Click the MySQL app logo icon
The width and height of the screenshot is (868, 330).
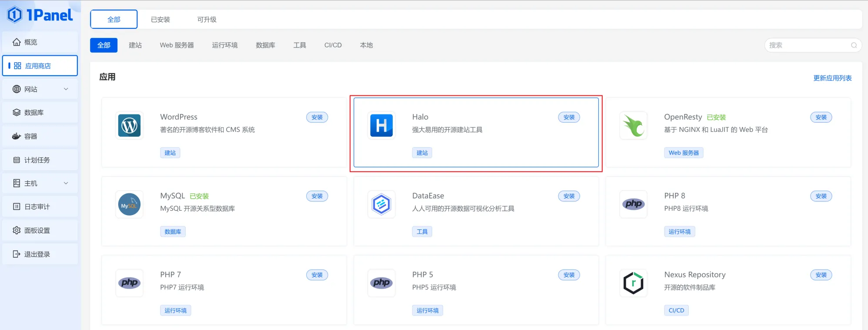click(129, 205)
